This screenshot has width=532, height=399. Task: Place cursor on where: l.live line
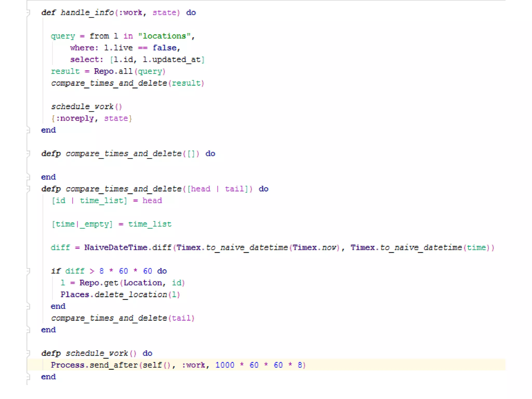(125, 48)
